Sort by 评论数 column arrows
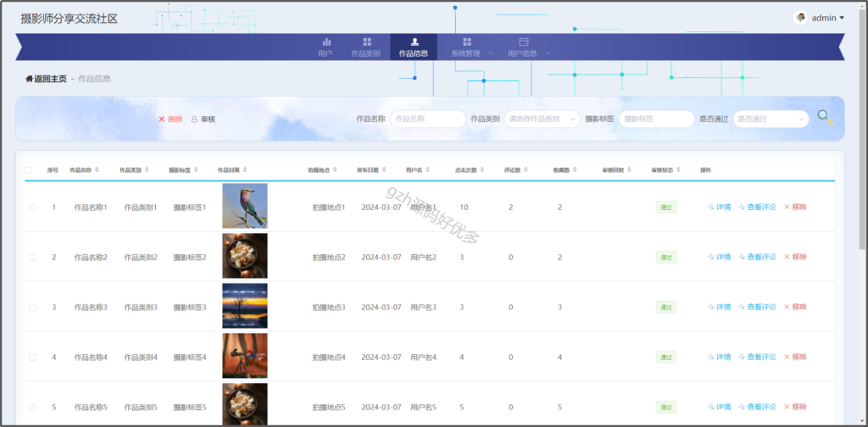 pyautogui.click(x=526, y=169)
